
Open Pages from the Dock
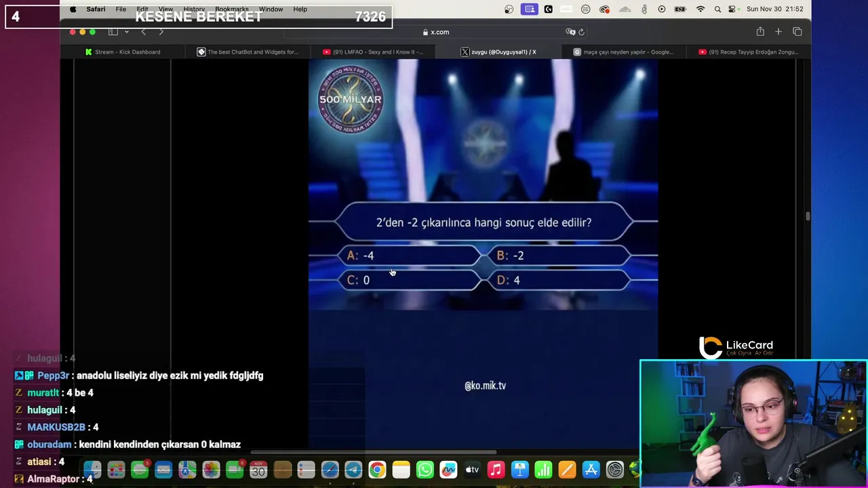[x=567, y=470]
